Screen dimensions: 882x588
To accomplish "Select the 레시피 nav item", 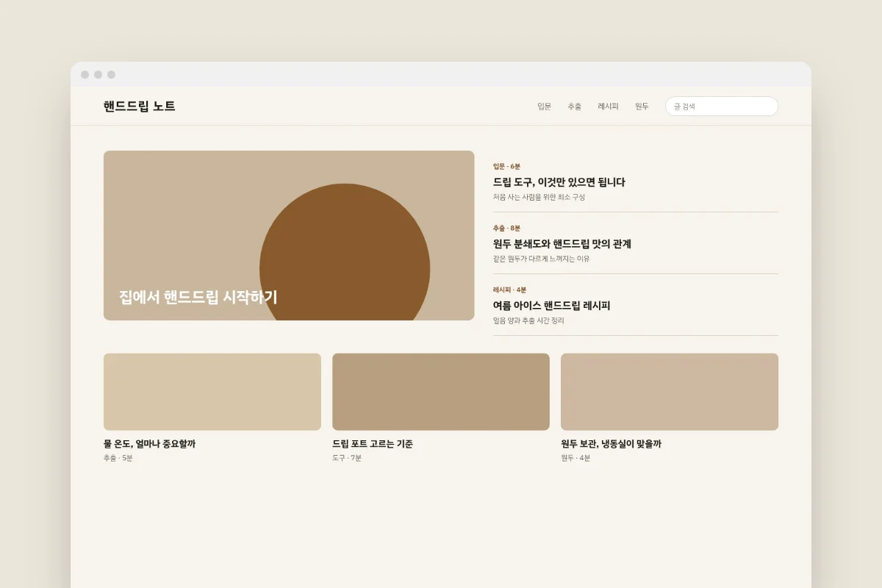I will pyautogui.click(x=608, y=107).
